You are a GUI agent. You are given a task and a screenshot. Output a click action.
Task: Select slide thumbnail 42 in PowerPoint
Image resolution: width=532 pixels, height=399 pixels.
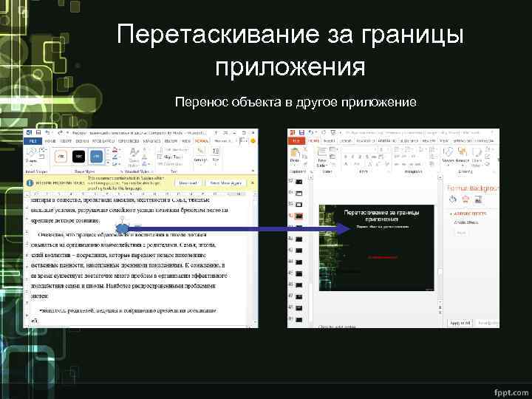click(x=299, y=239)
